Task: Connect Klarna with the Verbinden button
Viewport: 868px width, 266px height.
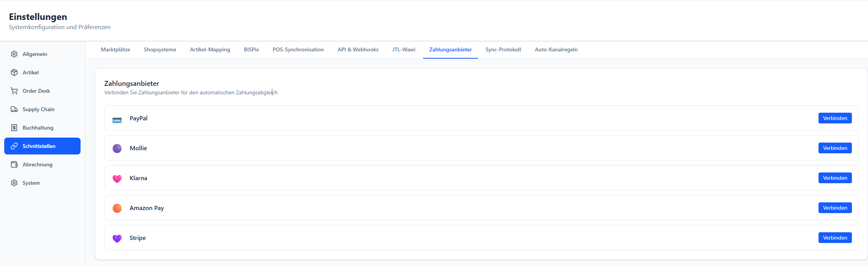Action: 835,178
